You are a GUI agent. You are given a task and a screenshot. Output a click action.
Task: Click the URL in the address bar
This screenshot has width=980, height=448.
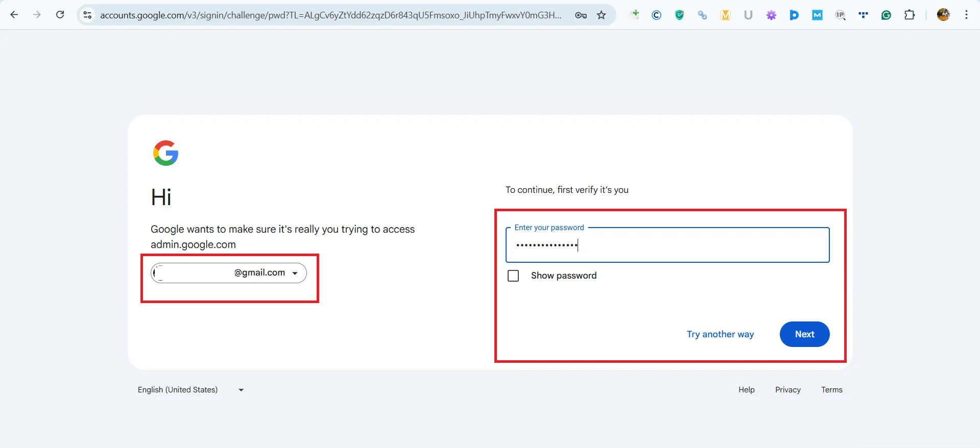point(330,15)
